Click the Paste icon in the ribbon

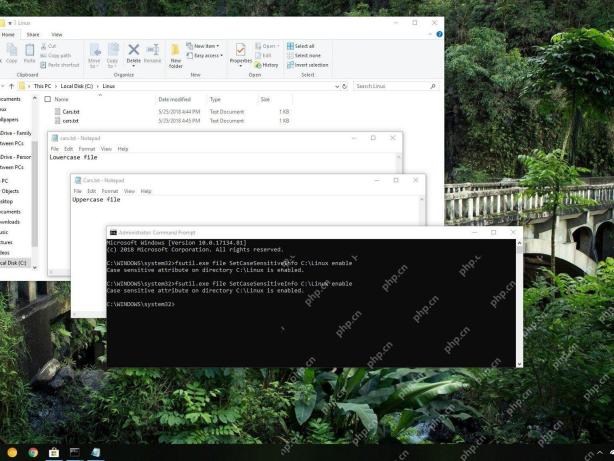pyautogui.click(x=30, y=53)
